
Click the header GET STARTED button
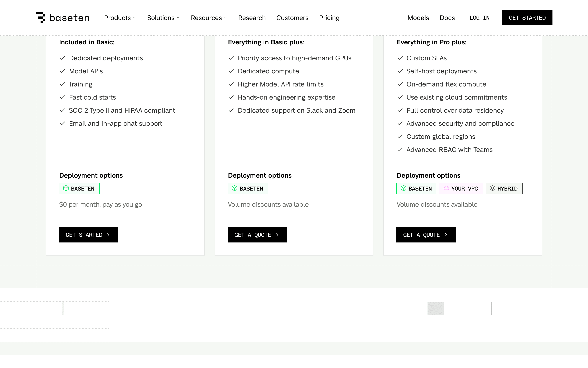coord(527,18)
